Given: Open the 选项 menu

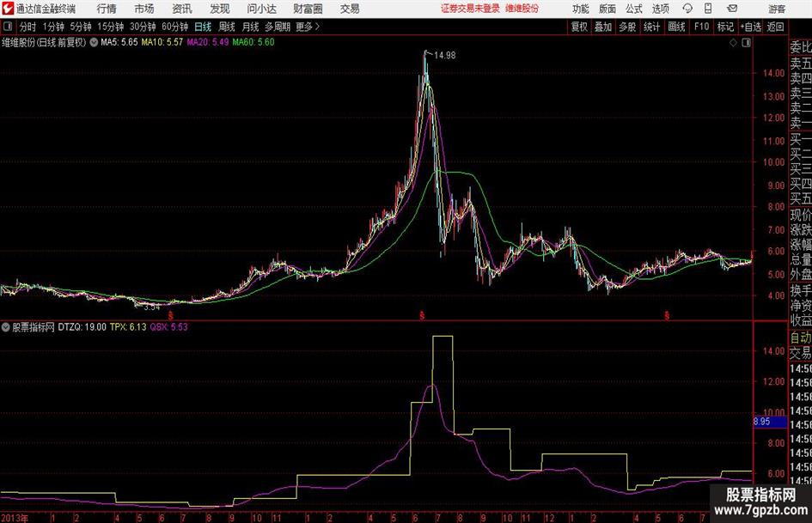Looking at the screenshot, I should [660, 9].
